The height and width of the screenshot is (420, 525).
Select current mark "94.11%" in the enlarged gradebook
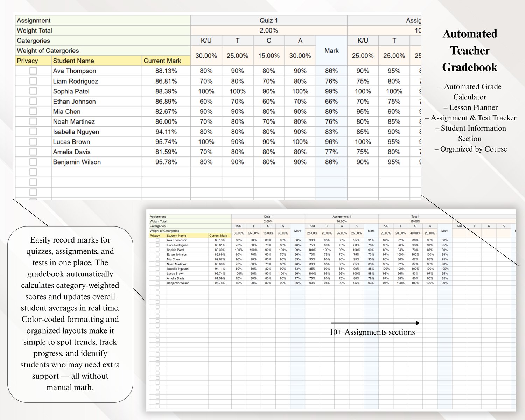(166, 132)
